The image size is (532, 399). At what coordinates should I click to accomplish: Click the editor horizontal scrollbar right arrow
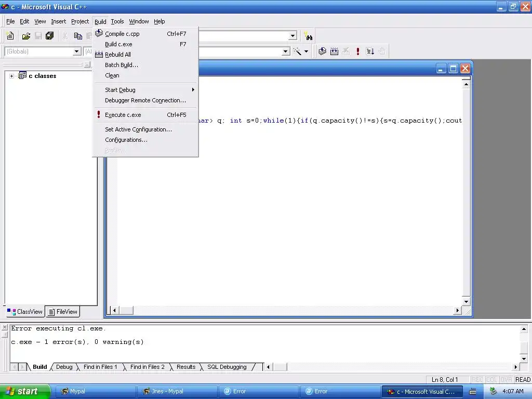click(x=457, y=310)
